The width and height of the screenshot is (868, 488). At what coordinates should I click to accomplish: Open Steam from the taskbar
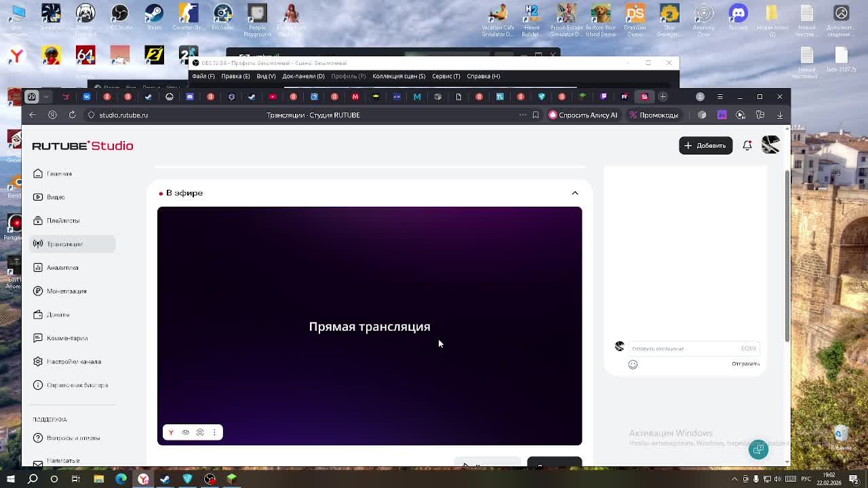click(165, 479)
